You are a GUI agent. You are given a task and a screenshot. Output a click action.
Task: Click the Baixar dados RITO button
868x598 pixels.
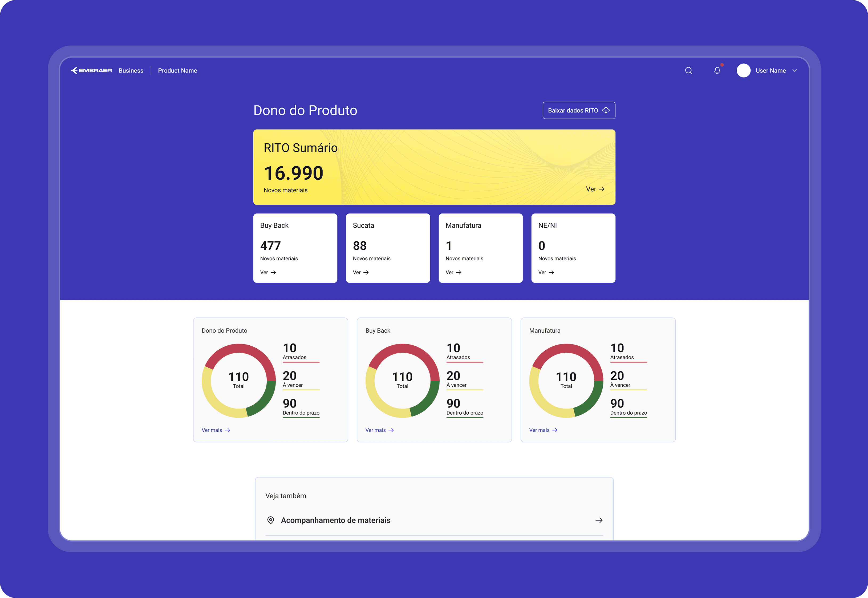[578, 110]
